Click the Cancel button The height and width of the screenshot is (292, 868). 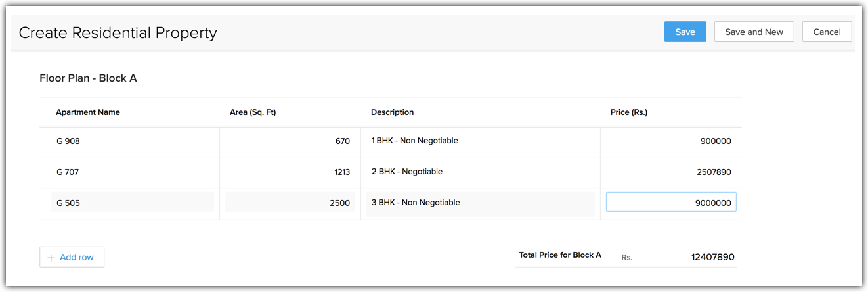[x=827, y=32]
